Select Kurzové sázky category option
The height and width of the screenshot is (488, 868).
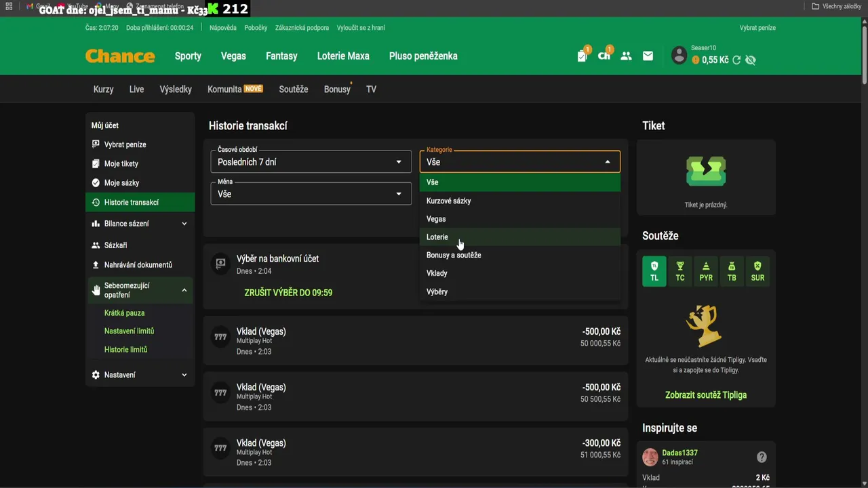pyautogui.click(x=520, y=201)
